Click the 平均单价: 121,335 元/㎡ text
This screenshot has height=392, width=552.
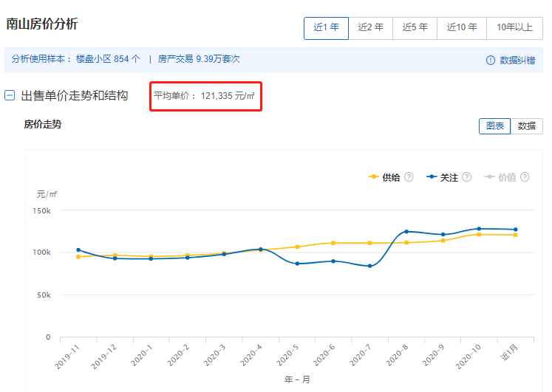coord(204,96)
